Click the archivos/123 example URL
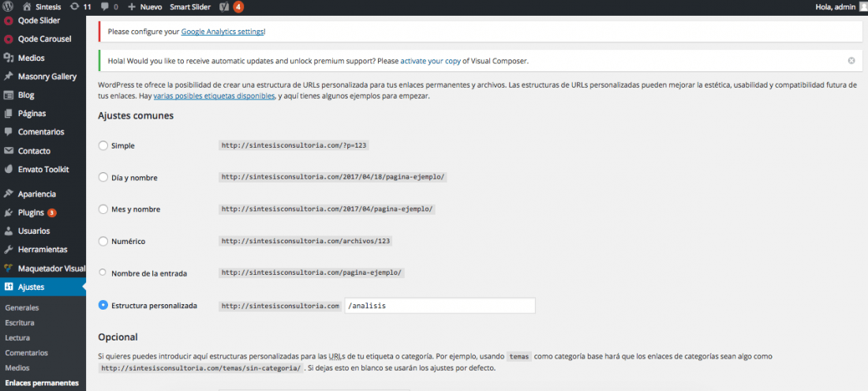The image size is (868, 391). point(306,242)
